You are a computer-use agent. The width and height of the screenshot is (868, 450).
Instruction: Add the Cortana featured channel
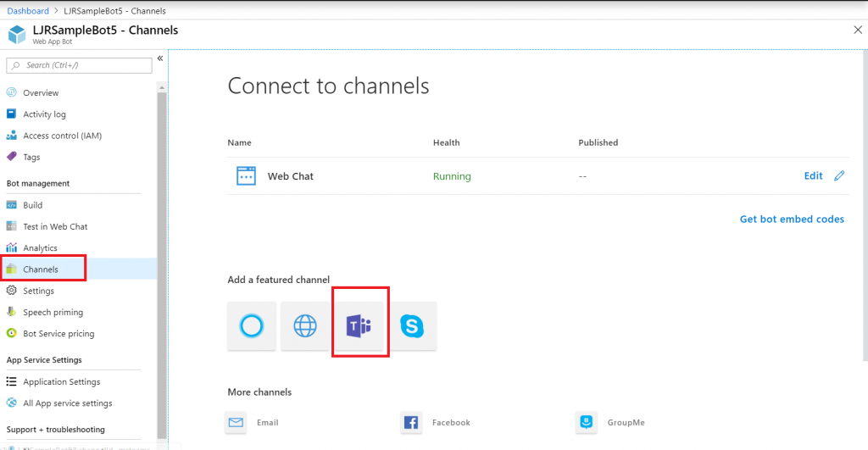pyautogui.click(x=251, y=326)
